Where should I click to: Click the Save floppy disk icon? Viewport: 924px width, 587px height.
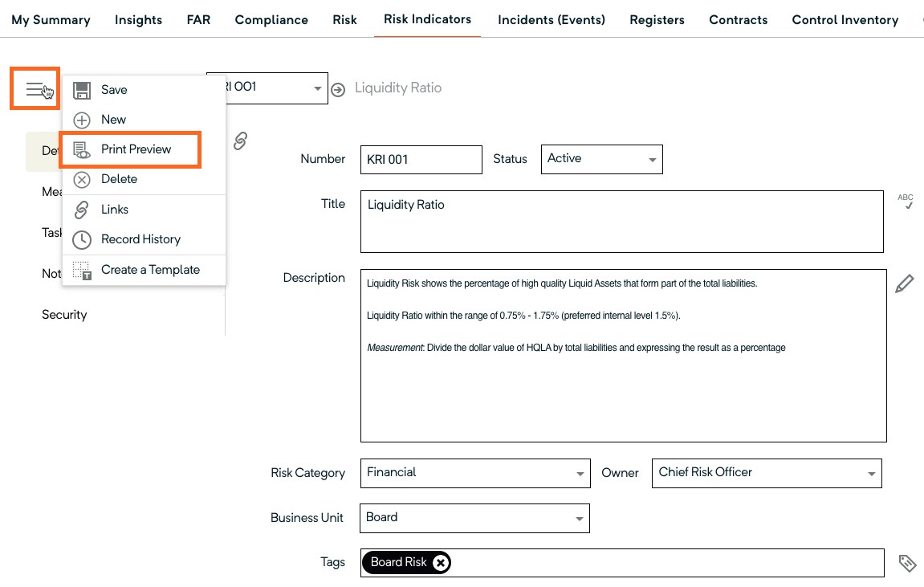[81, 90]
